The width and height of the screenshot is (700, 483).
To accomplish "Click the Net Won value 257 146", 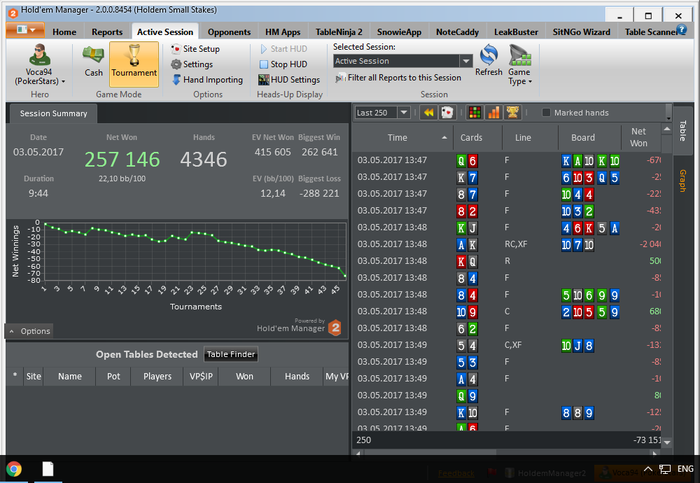I will point(122,160).
